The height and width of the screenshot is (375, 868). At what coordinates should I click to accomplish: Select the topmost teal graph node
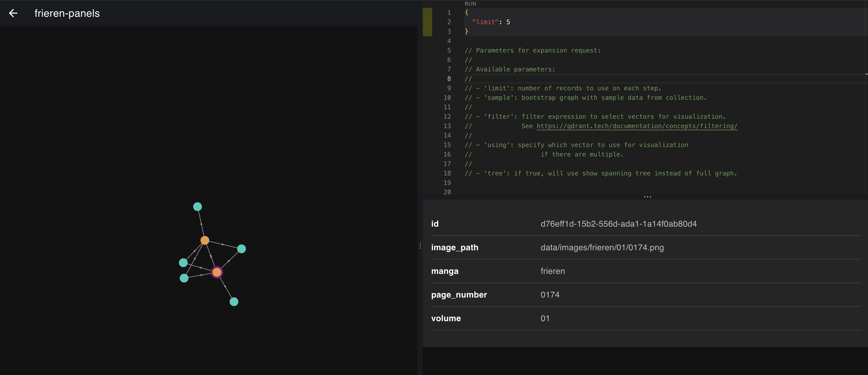(198, 207)
